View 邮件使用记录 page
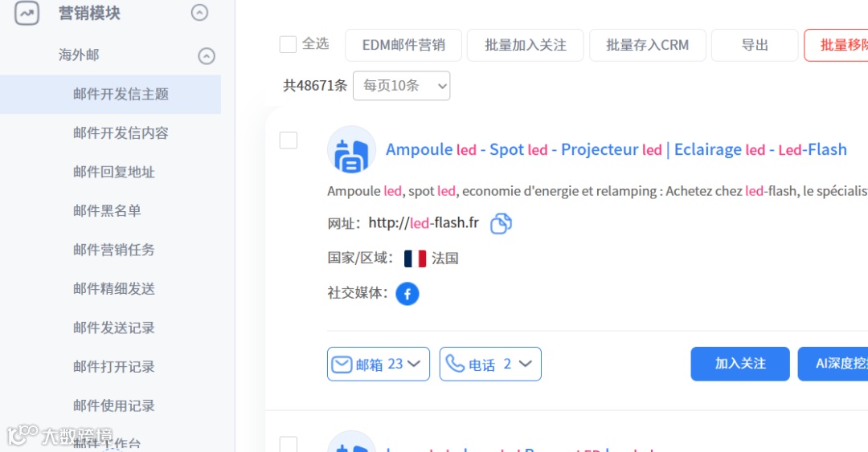 point(114,405)
